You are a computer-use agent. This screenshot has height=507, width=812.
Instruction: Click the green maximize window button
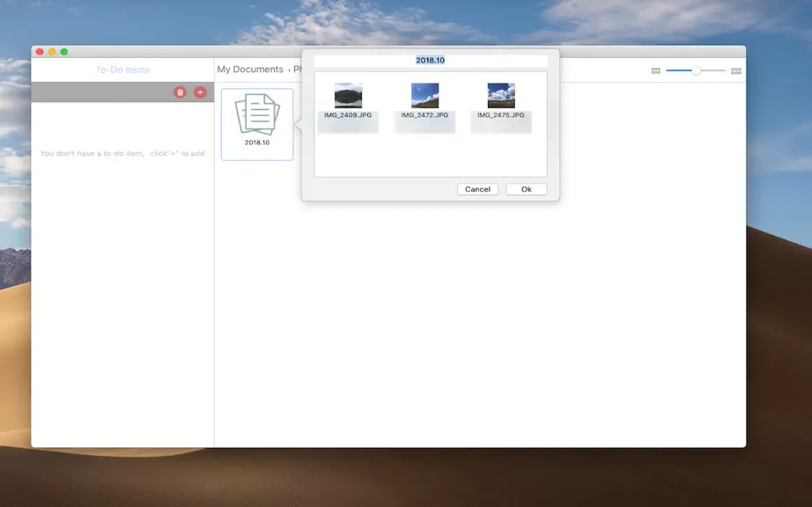(x=64, y=52)
